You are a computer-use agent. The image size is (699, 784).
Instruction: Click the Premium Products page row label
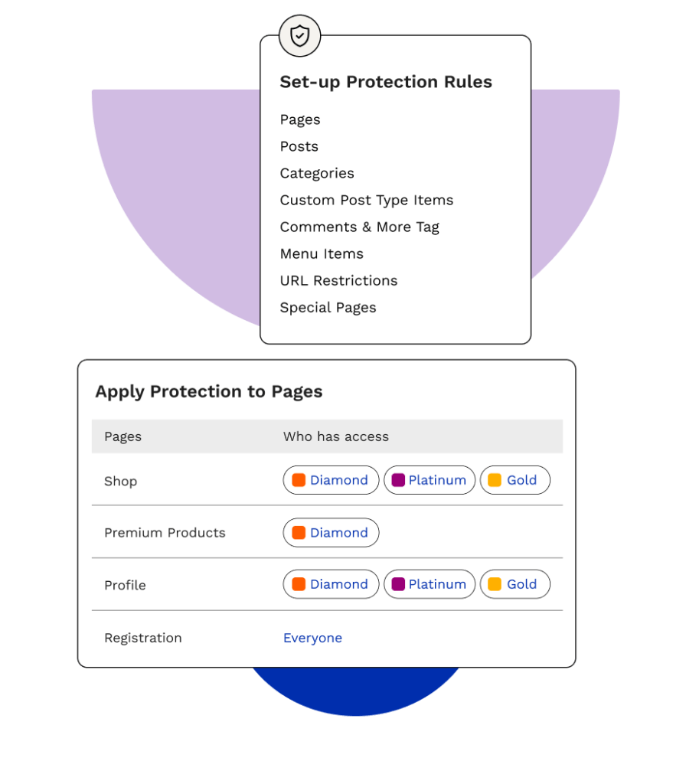pyautogui.click(x=165, y=533)
